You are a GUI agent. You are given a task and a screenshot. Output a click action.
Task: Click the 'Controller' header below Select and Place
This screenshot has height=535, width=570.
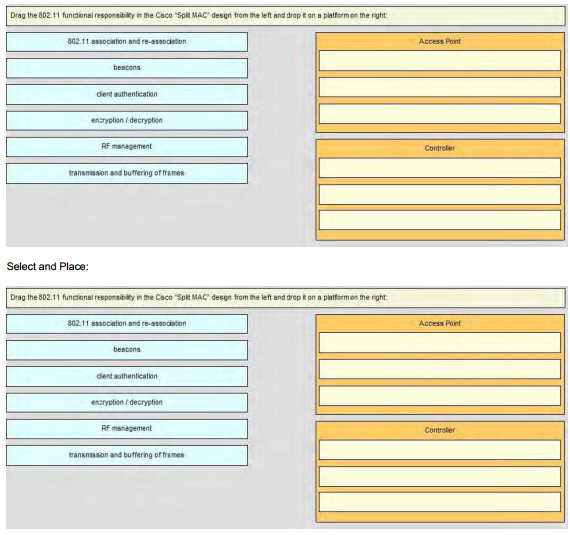click(440, 430)
